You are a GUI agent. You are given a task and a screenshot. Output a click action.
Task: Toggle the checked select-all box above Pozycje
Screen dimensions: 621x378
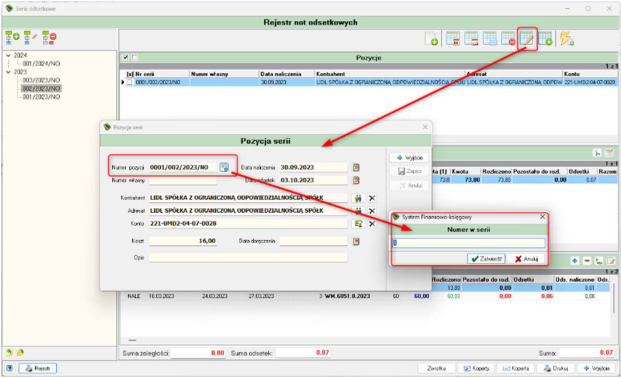pos(126,57)
